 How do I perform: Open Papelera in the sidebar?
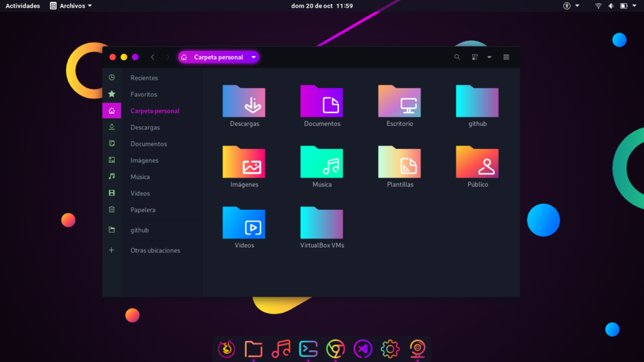tap(152, 209)
